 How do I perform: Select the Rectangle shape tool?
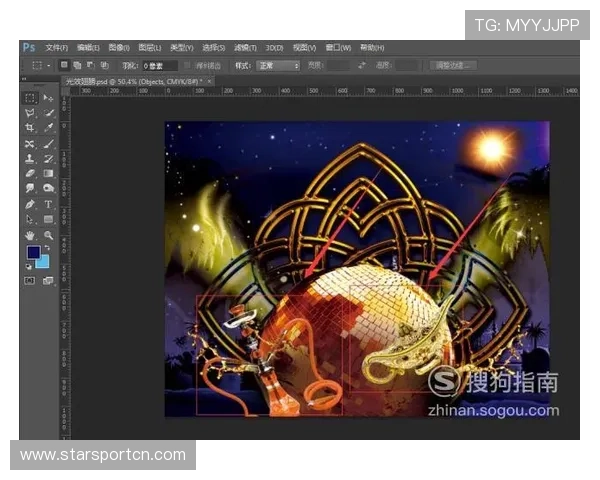(x=48, y=219)
